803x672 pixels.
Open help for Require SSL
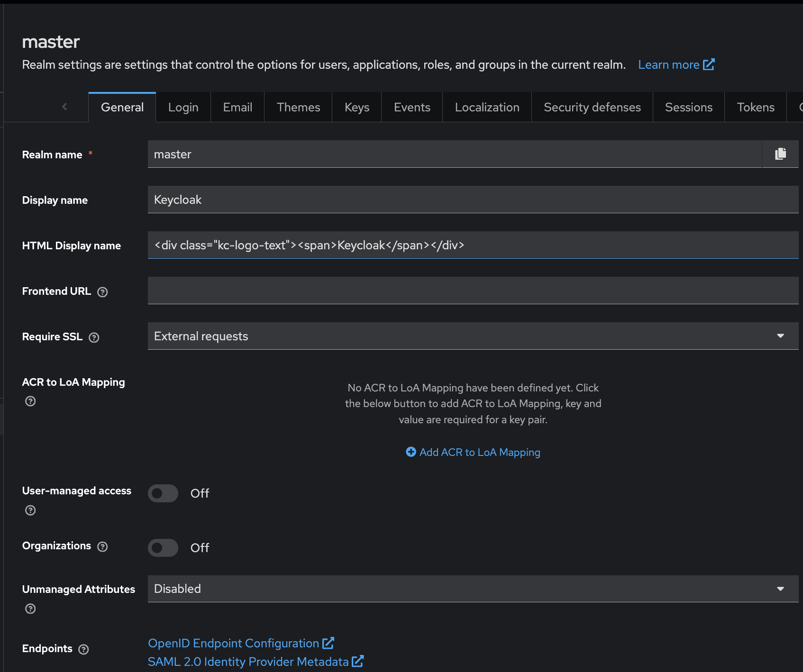point(94,337)
